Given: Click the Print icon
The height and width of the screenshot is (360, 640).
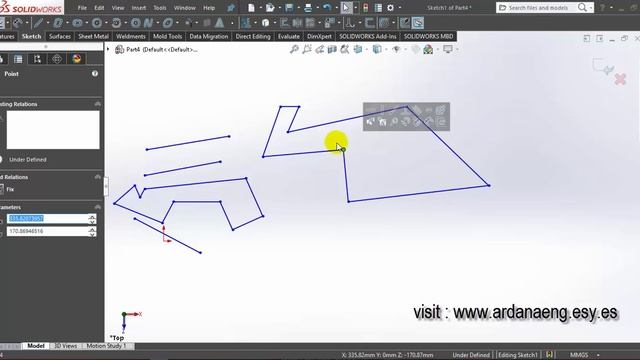Looking at the screenshot, I should tap(308, 8).
